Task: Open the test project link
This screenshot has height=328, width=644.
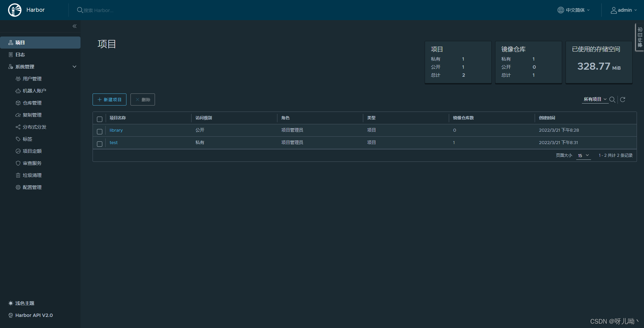Action: point(113,143)
